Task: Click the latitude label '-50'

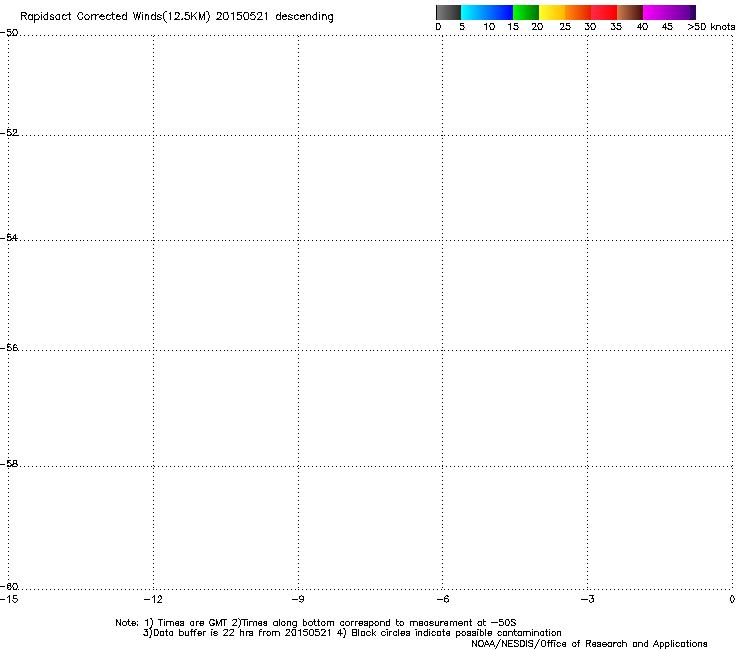Action: tap(9, 33)
